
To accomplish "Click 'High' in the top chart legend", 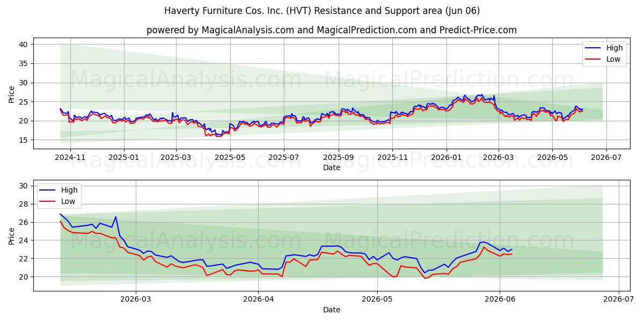I will click(615, 48).
